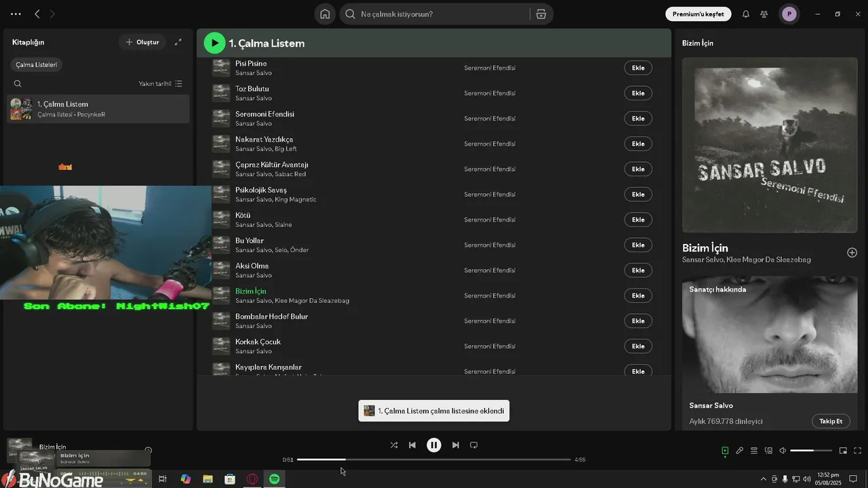Adjust the volume slider

click(x=811, y=451)
